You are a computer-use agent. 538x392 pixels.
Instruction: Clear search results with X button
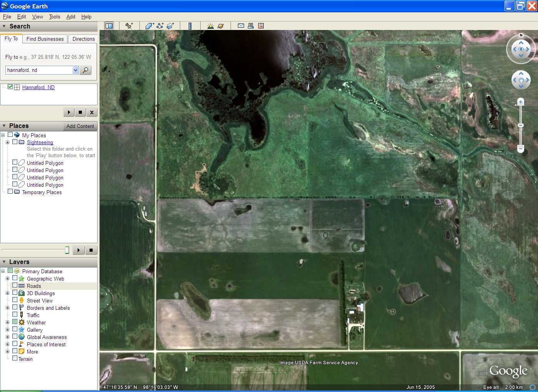[x=92, y=112]
